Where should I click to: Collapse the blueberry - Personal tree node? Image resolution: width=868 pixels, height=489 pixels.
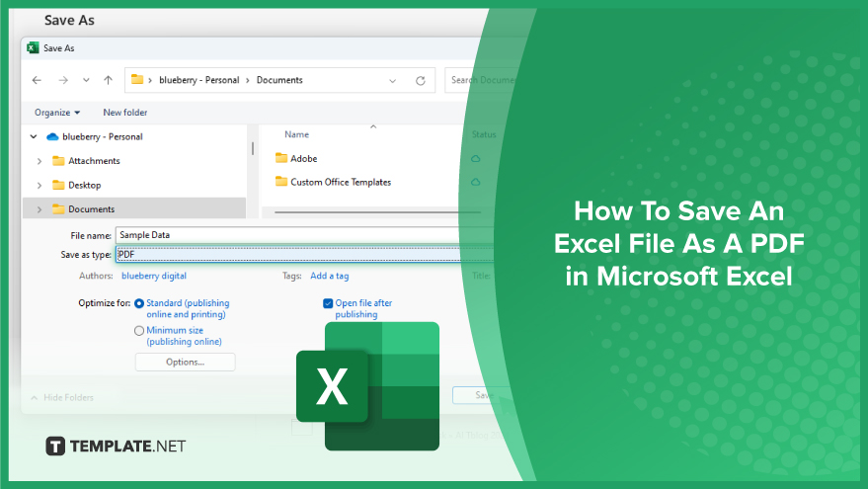pyautogui.click(x=34, y=136)
